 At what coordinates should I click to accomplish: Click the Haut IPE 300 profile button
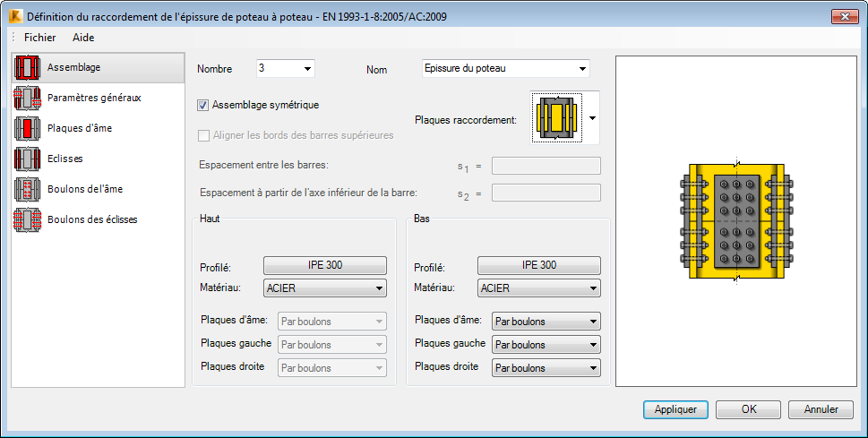click(325, 265)
